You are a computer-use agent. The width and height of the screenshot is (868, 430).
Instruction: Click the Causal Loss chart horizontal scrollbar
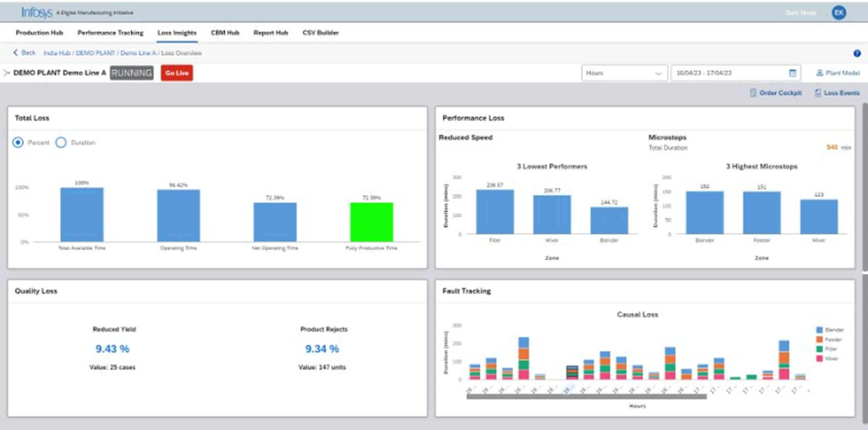pos(586,397)
